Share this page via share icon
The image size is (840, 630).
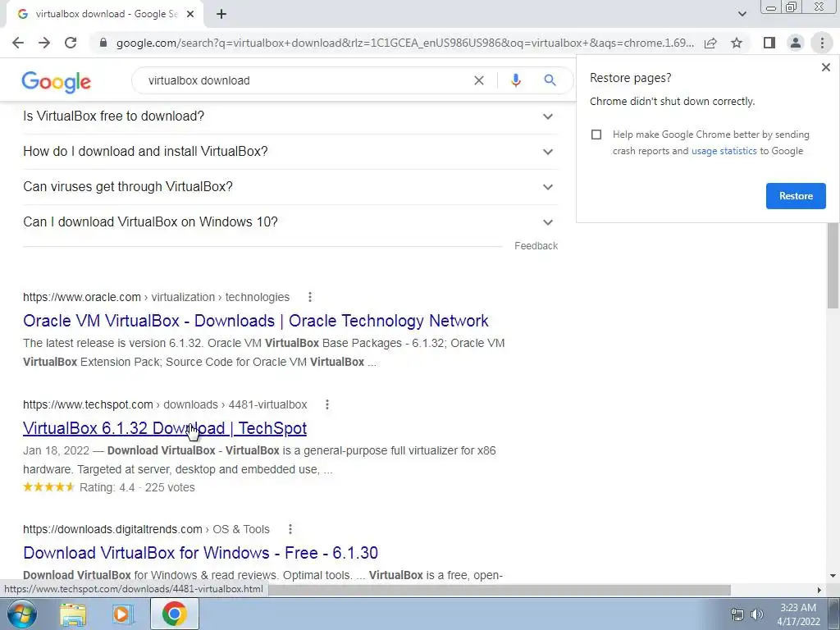point(710,43)
